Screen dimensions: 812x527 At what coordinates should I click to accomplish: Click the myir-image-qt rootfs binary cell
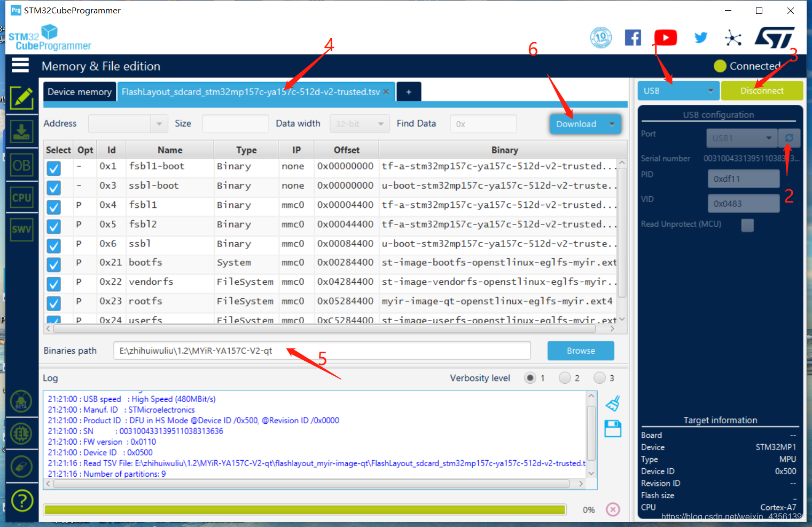[497, 301]
